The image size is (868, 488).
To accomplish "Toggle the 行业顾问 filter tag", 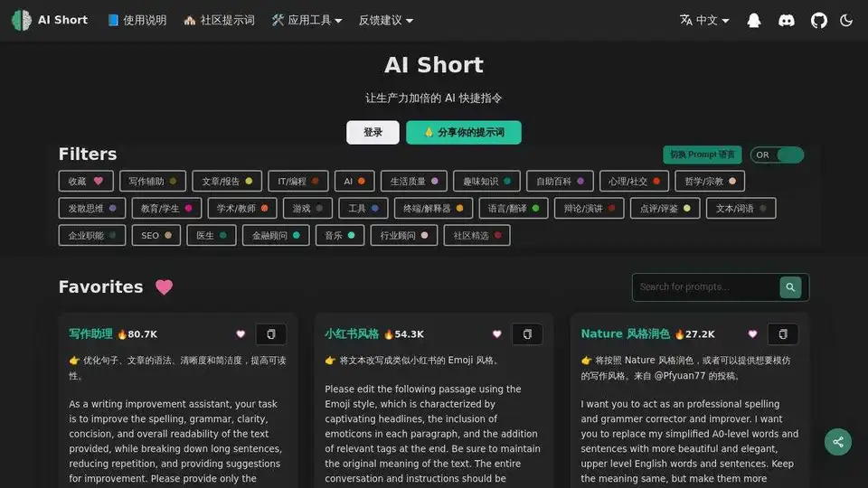I will (403, 236).
